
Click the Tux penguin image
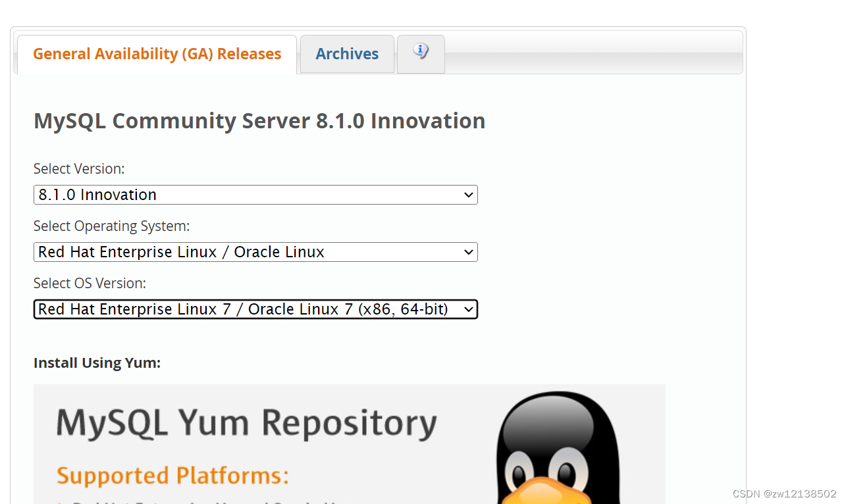(558, 447)
